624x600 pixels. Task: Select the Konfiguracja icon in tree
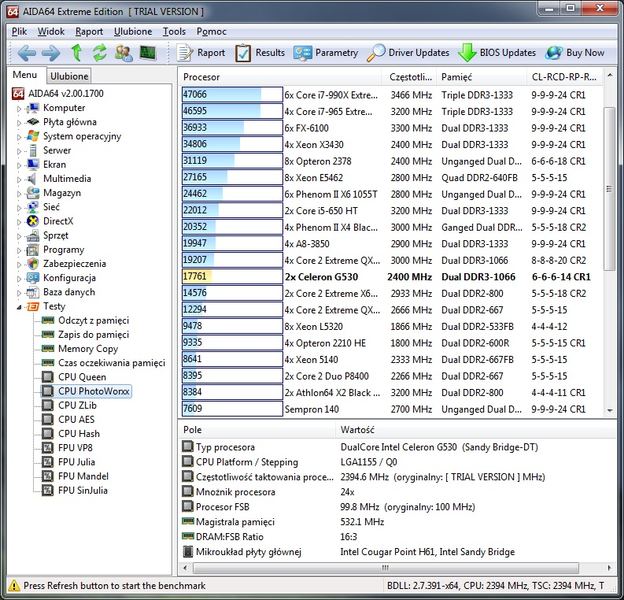coord(32,278)
